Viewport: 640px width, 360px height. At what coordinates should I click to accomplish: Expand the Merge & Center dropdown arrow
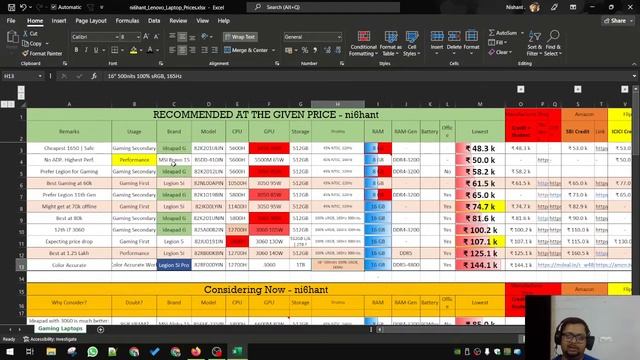273,50
